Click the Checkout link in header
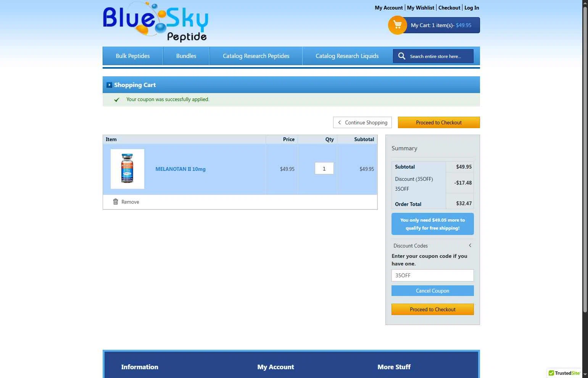 (449, 8)
